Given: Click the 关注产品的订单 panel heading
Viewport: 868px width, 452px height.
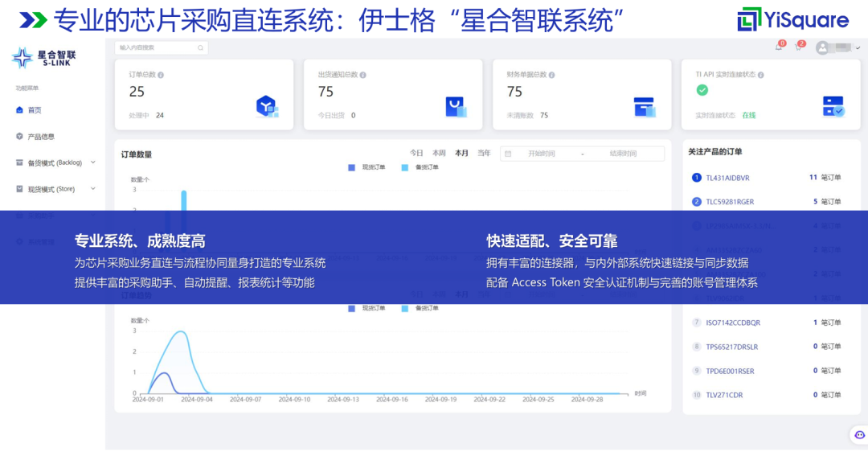Looking at the screenshot, I should 715,152.
